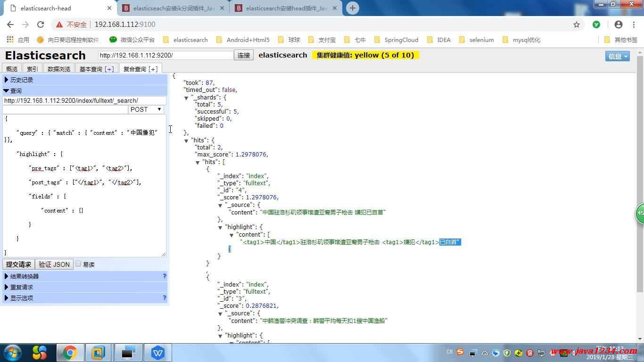Click the help question mark beside 结果转换器
The height and width of the screenshot is (362, 644).
click(165, 276)
